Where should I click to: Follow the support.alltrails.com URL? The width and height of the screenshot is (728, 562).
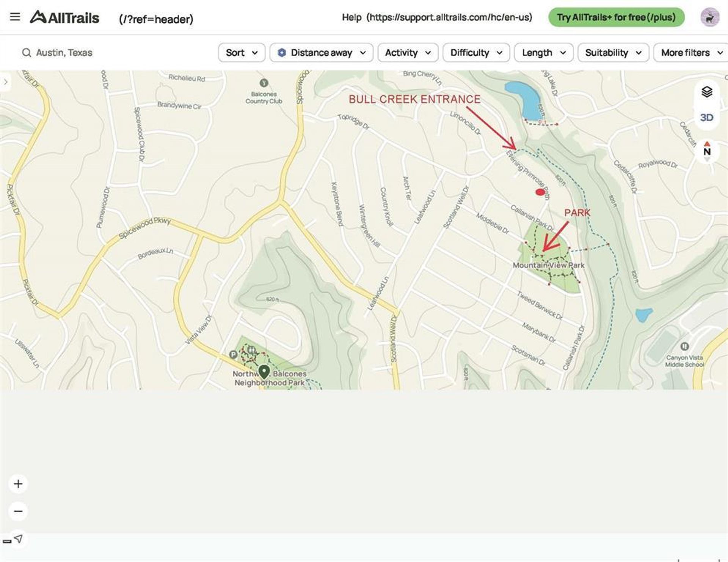tap(449, 17)
